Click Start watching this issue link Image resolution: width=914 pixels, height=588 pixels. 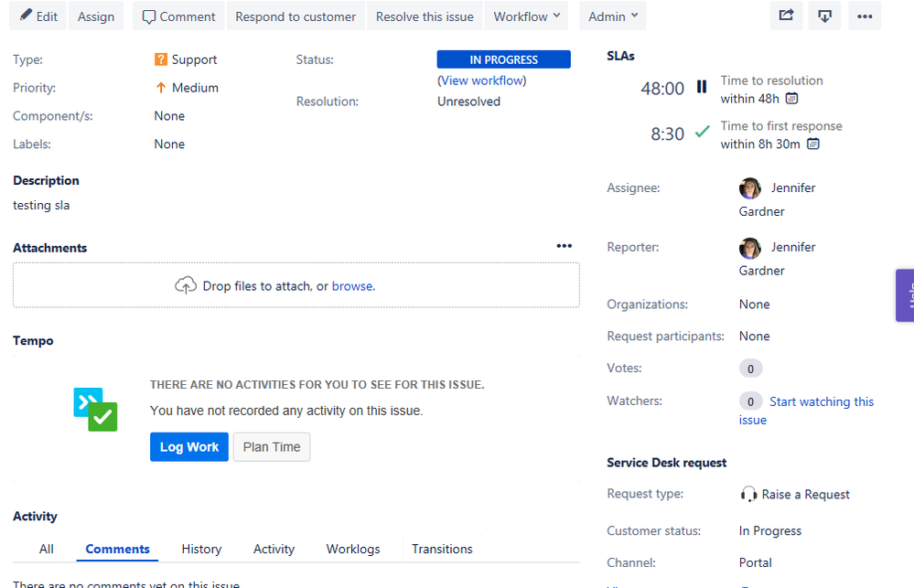(x=806, y=411)
